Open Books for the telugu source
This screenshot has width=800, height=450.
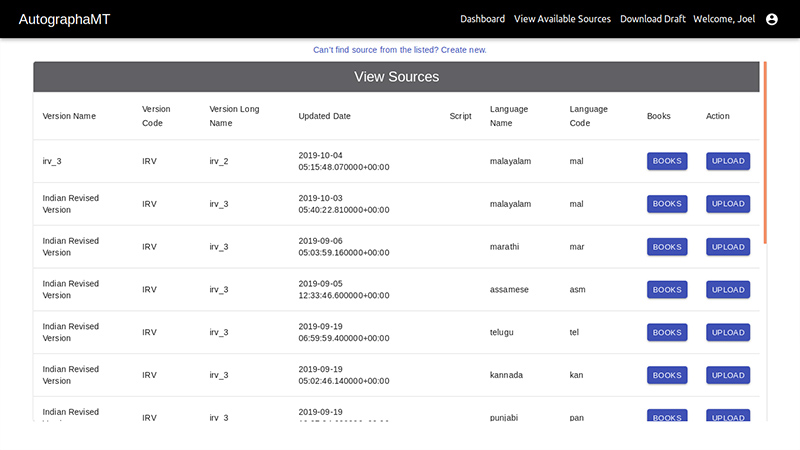click(667, 332)
